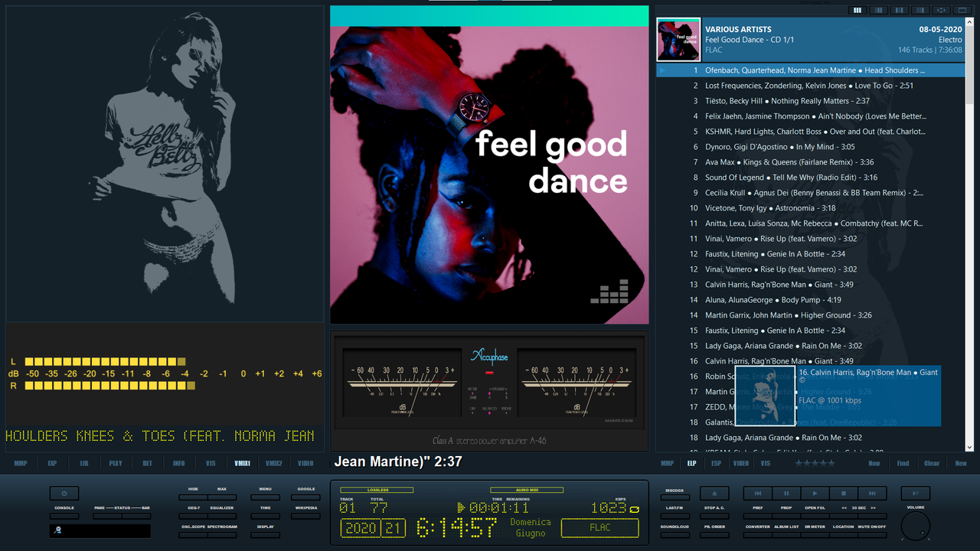
Task: Switch to the LIB tab
Action: click(x=84, y=463)
